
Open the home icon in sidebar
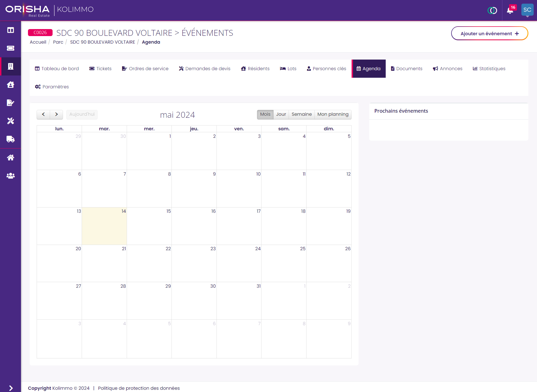point(11,157)
